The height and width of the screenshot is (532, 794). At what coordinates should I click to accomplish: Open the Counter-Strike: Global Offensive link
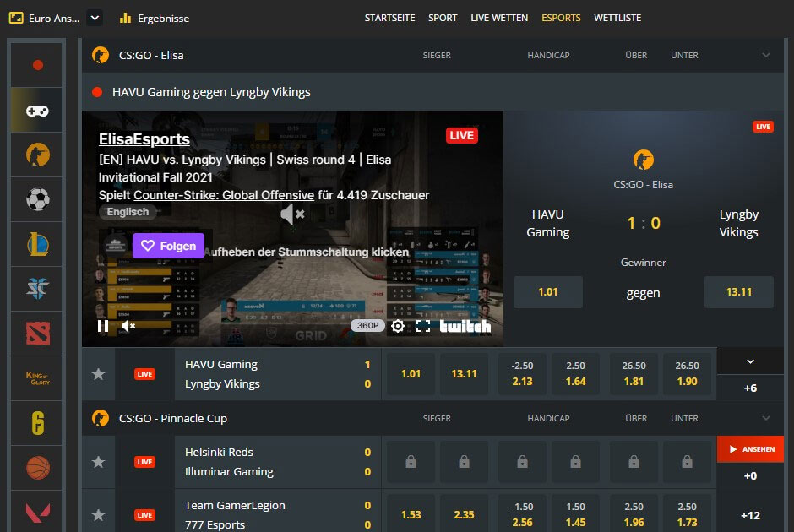[224, 195]
